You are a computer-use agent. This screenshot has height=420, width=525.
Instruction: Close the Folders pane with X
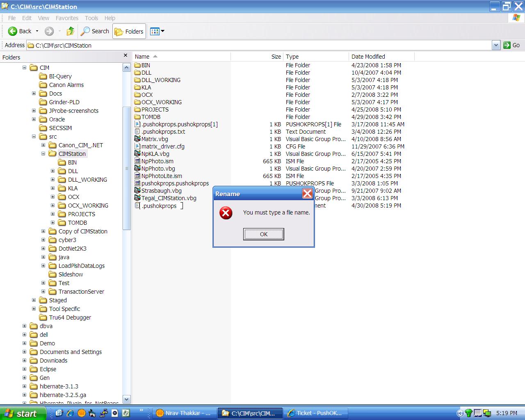126,55
